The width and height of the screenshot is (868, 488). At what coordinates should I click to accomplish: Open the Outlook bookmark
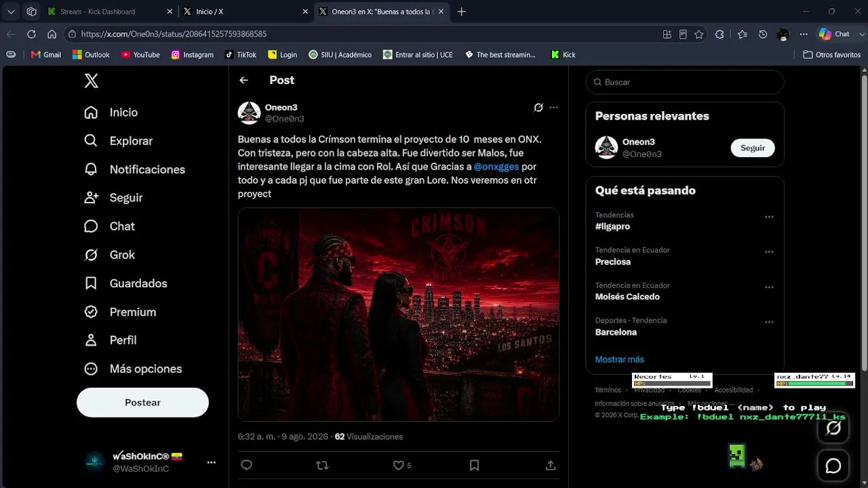91,55
